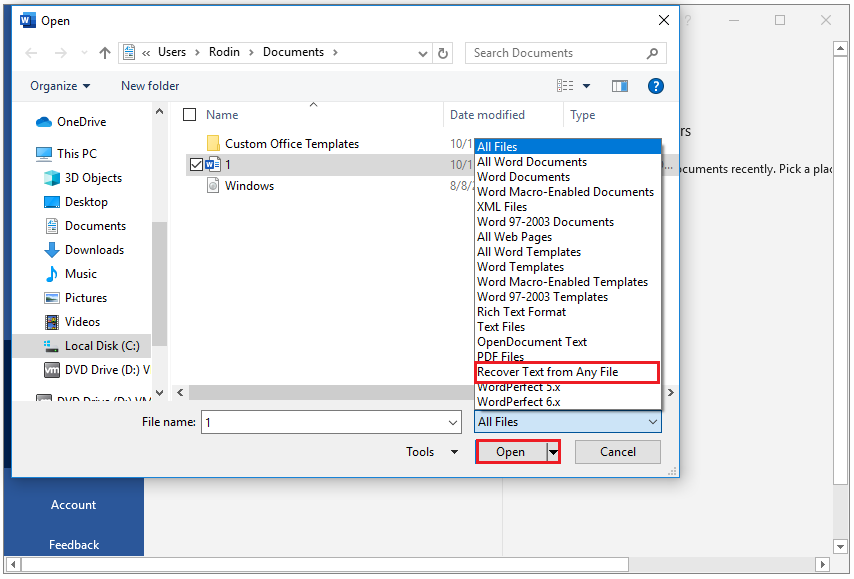Choose Word 97-2003 Documents filter
The height and width of the screenshot is (579, 854).
click(x=568, y=222)
